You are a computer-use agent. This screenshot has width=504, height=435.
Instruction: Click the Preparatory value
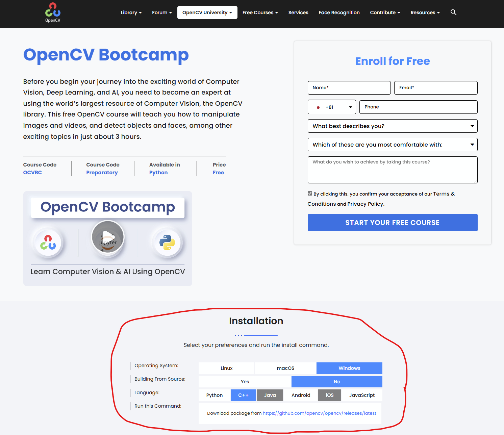click(x=102, y=173)
